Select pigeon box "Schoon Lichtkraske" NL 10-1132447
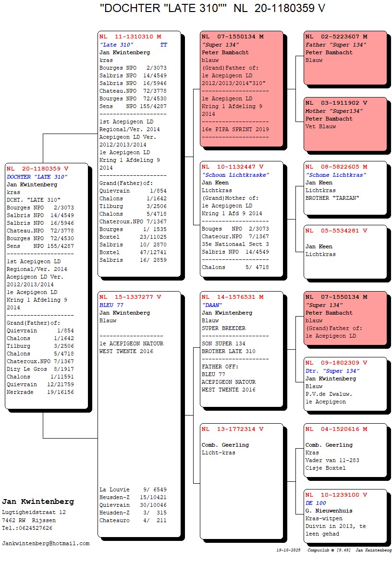392x563 pixels. tap(241, 219)
